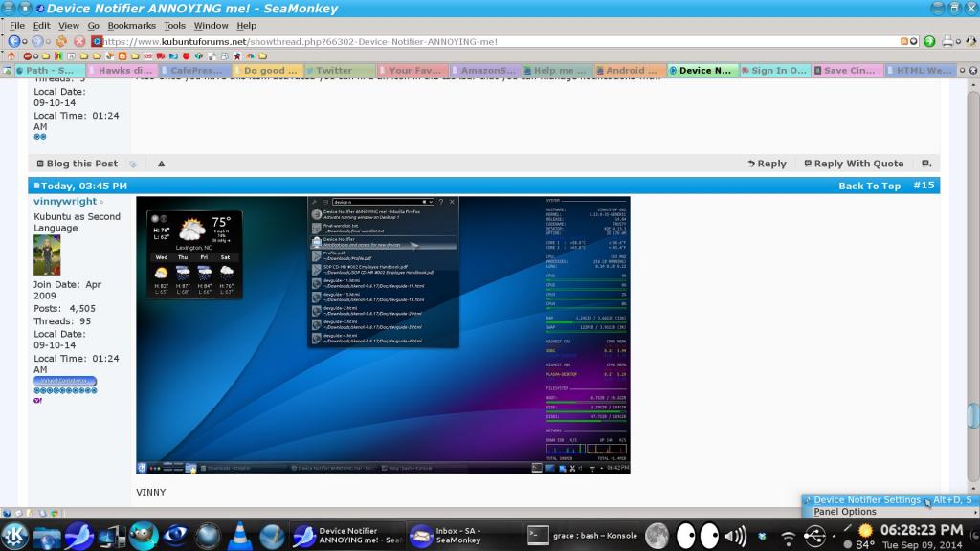This screenshot has height=551, width=980.
Task: Select Device Notifier Settings menu entry
Action: [867, 500]
